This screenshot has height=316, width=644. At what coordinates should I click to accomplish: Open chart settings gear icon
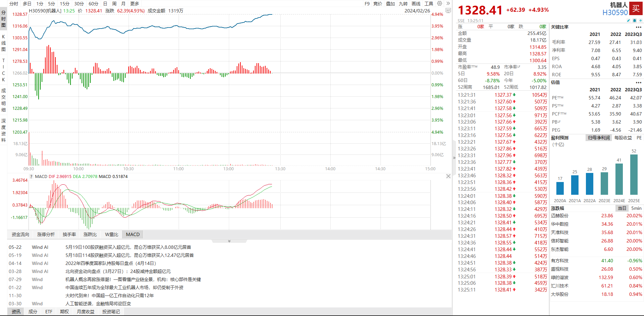[440, 3]
